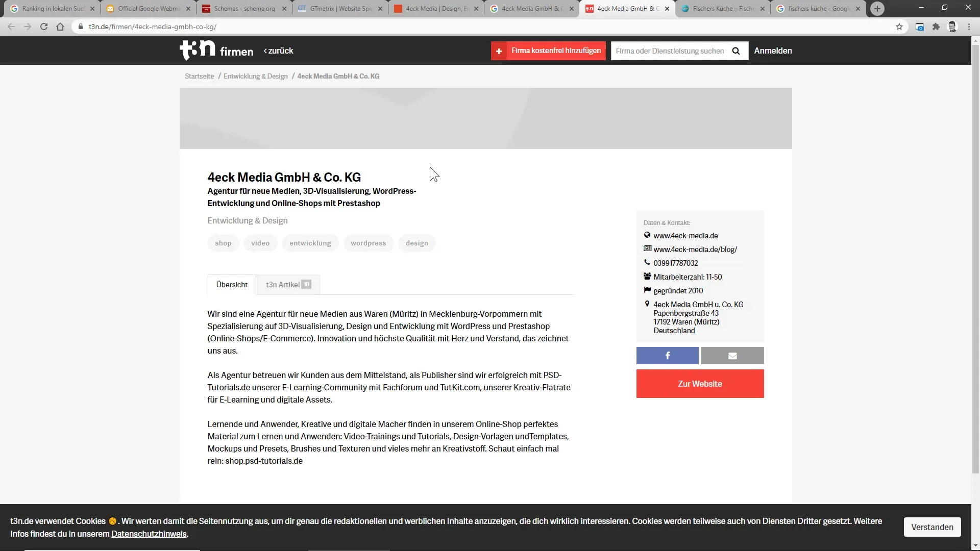Click Firma kostenfrei hinzufügen button
The width and height of the screenshot is (980, 551).
(548, 51)
